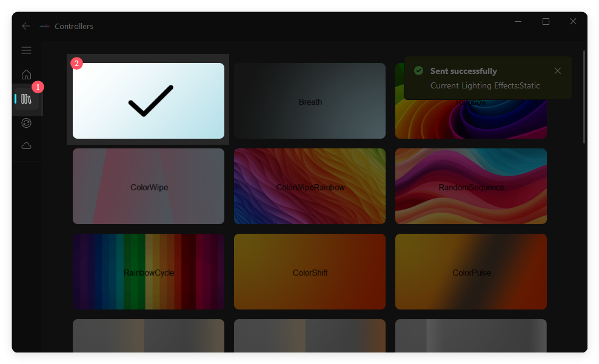Choose the Breath lighting effect
This screenshot has width=599, height=364.
point(310,101)
